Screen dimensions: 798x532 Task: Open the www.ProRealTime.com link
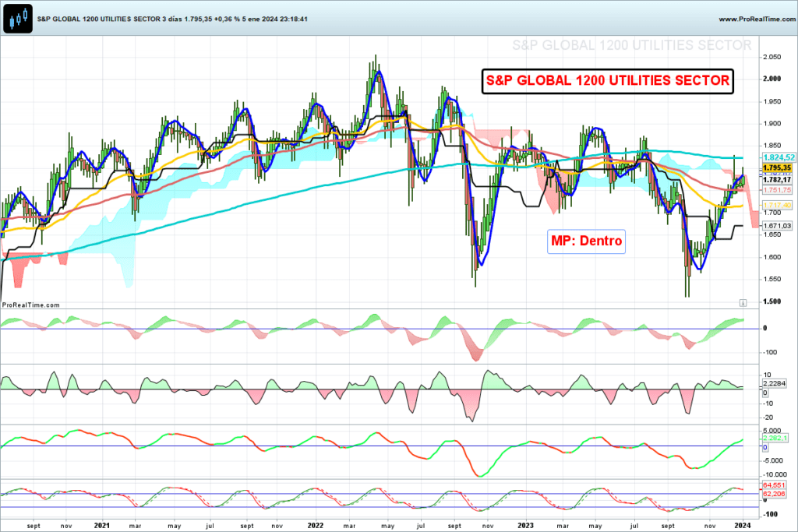click(757, 19)
